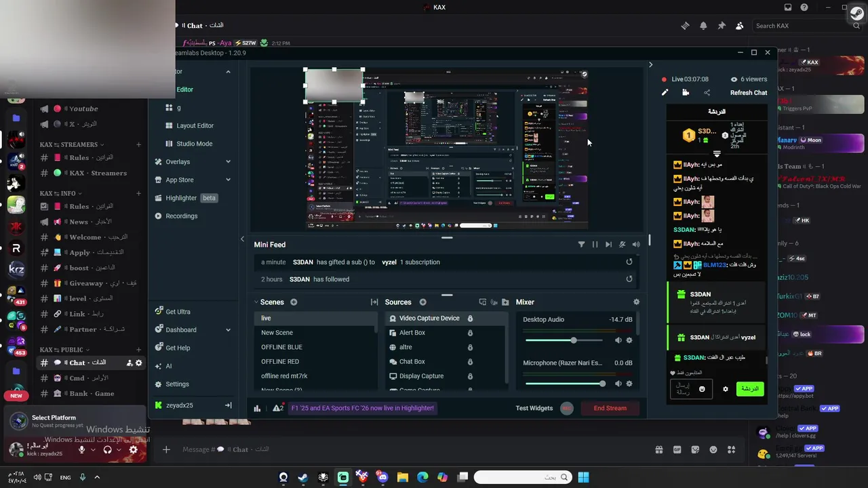This screenshot has width=868, height=488.
Task: Select the Chat Box source
Action: click(x=412, y=362)
